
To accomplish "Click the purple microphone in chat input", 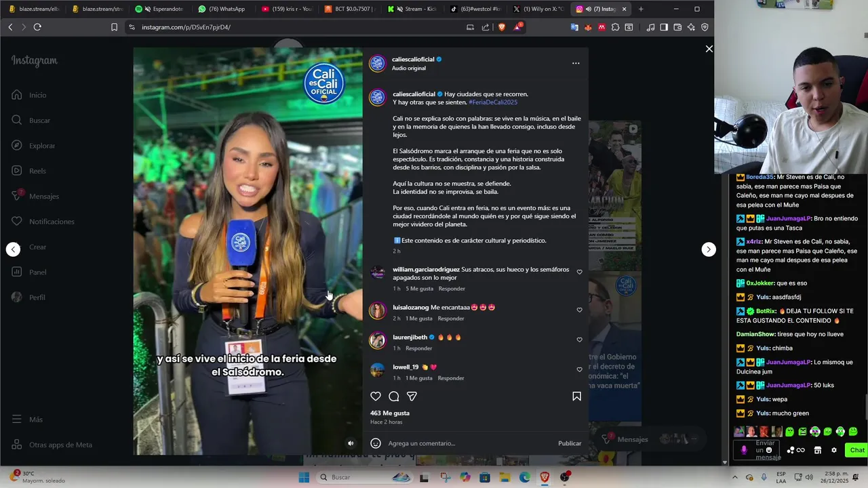I will [x=744, y=450].
